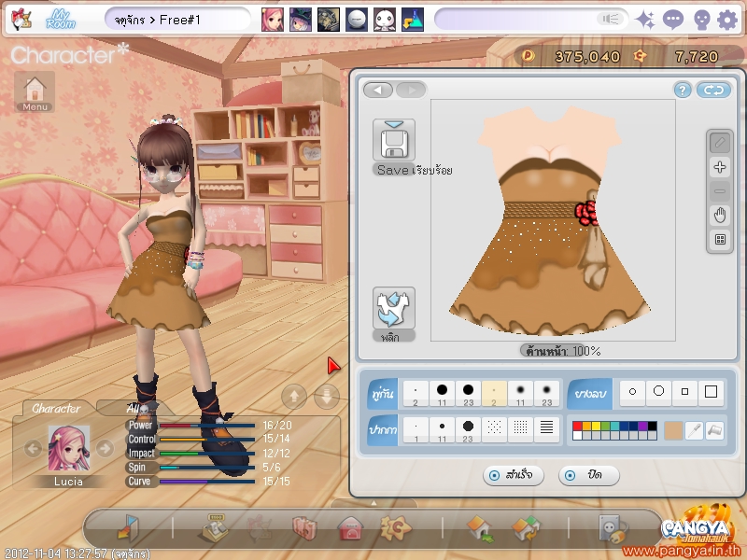Open the help question mark button

point(683,90)
